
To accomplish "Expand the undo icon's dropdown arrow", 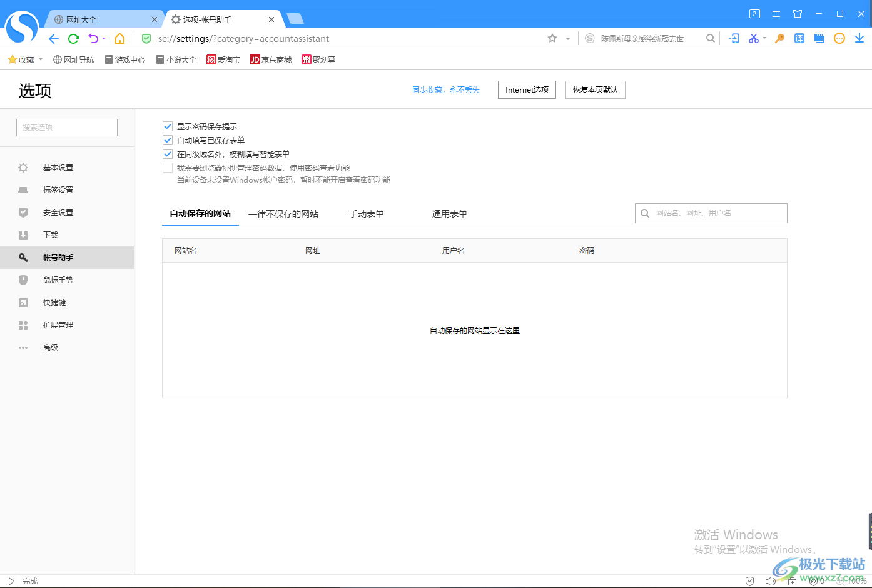I will tap(104, 39).
